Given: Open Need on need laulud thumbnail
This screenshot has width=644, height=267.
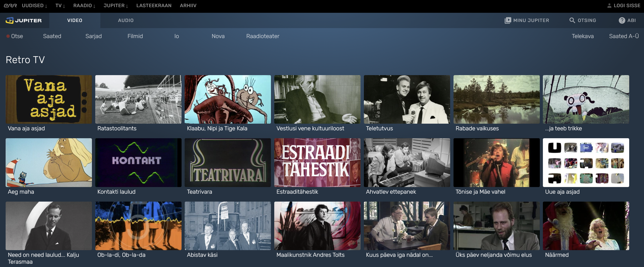Looking at the screenshot, I should coord(49,226).
